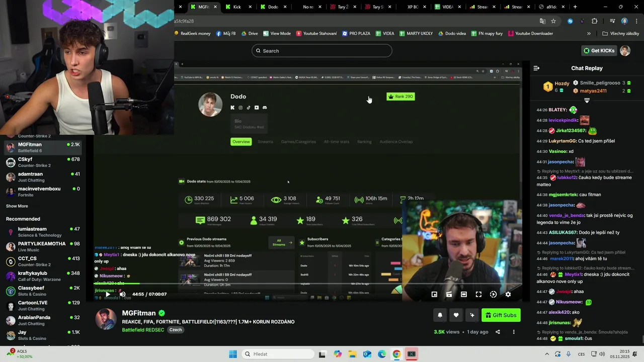Viewport: 644px width, 362px height.
Task: Open Windows Start menu
Action: click(x=233, y=354)
